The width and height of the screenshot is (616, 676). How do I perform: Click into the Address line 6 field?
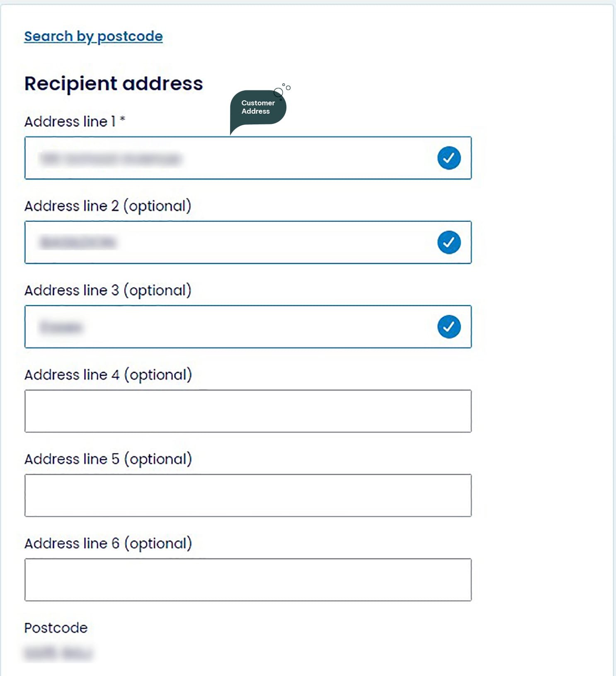tap(248, 580)
